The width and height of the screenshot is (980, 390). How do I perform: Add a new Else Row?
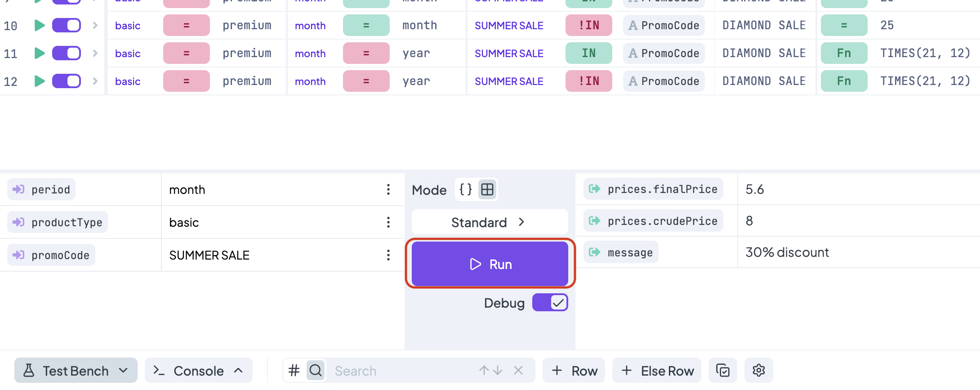click(x=657, y=371)
